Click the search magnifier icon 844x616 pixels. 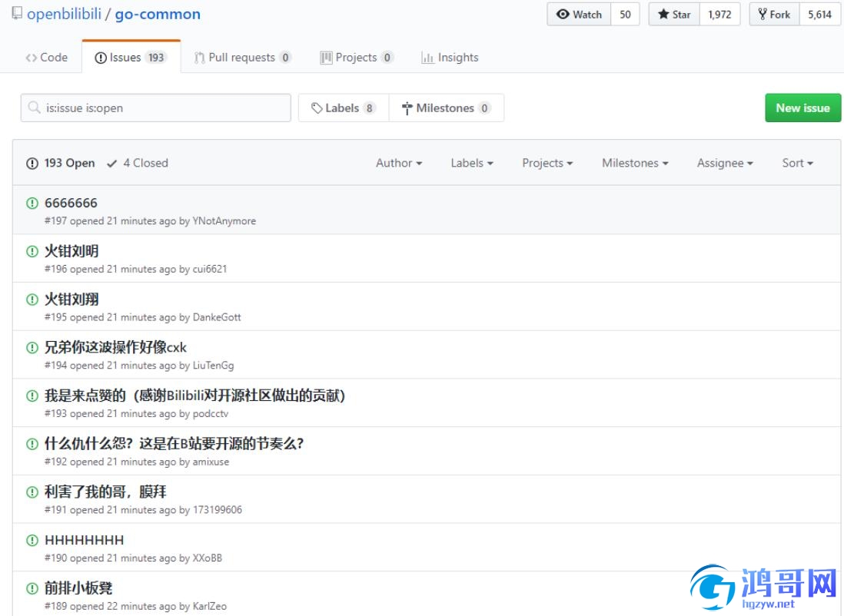coord(34,108)
